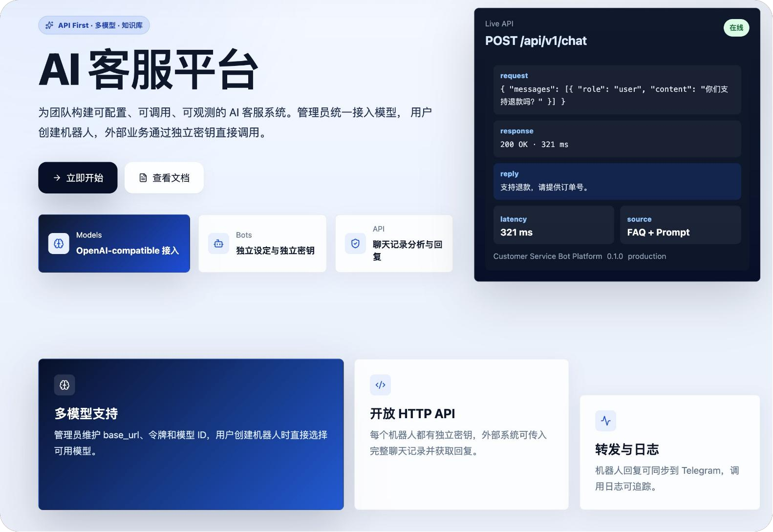Screen dimensions: 773x532
Task: Click the source value FAQ + Prompt
Action: point(658,233)
